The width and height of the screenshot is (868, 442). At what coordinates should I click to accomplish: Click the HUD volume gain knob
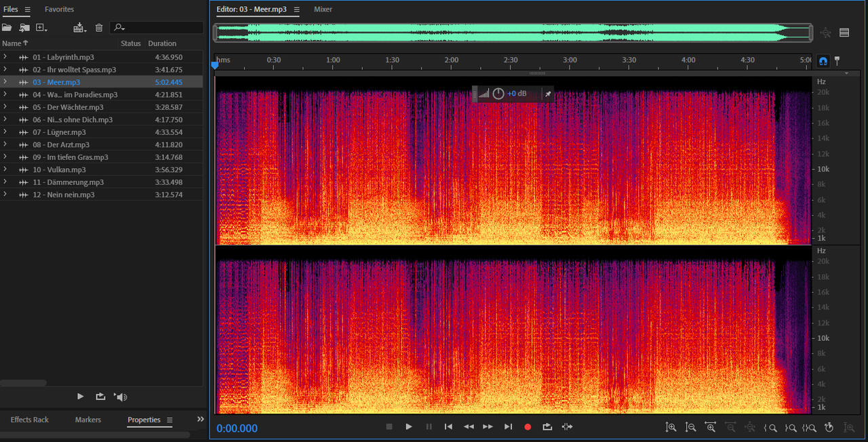(x=498, y=94)
